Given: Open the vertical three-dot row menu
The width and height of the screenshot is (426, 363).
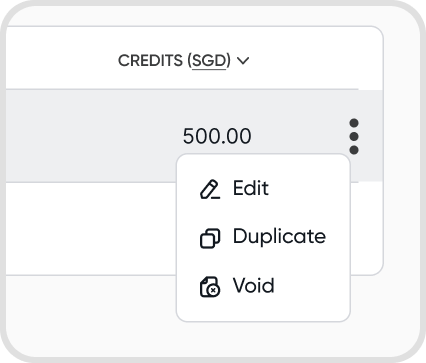Looking at the screenshot, I should (x=354, y=136).
